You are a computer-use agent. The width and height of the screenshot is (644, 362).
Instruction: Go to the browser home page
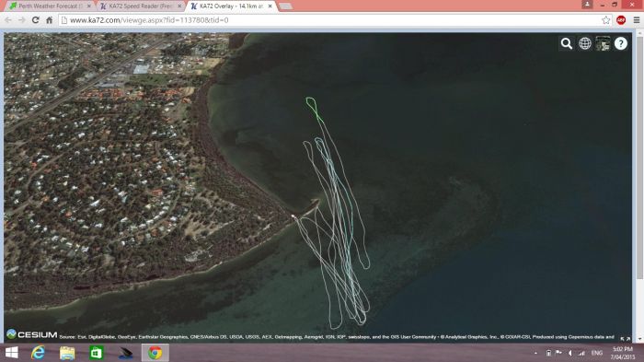click(x=50, y=20)
